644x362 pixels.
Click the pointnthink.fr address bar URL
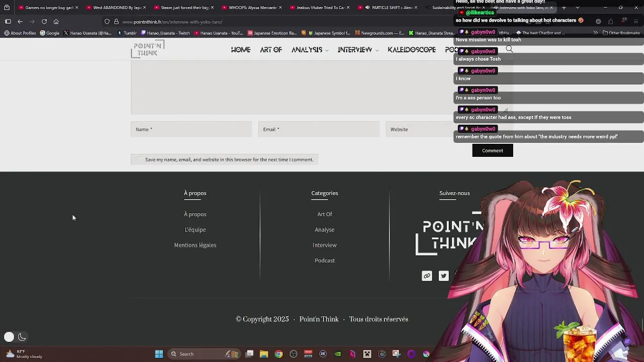[172, 22]
